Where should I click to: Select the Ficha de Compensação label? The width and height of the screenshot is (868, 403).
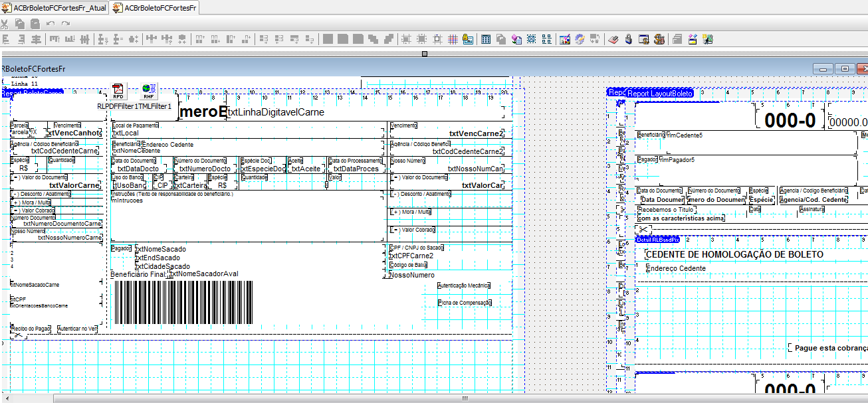point(465,303)
